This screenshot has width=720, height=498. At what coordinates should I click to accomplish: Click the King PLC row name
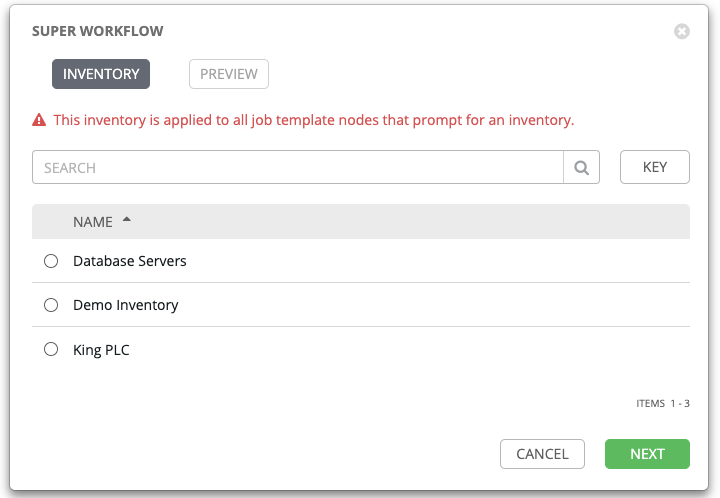pos(101,350)
